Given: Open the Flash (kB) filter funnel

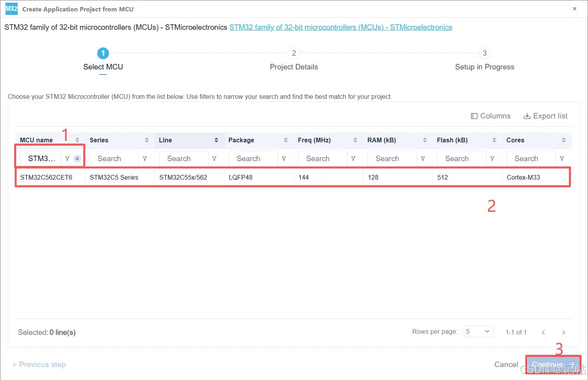Looking at the screenshot, I should (x=492, y=158).
